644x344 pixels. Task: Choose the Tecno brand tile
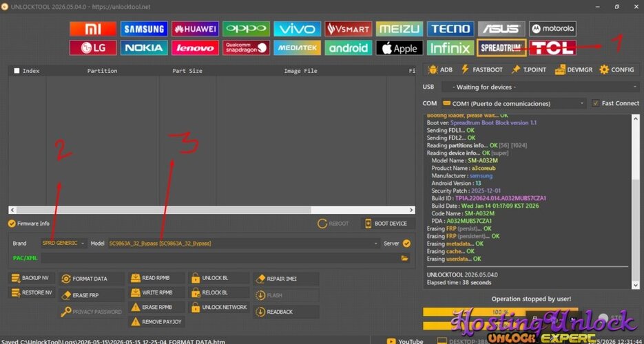[x=450, y=29]
